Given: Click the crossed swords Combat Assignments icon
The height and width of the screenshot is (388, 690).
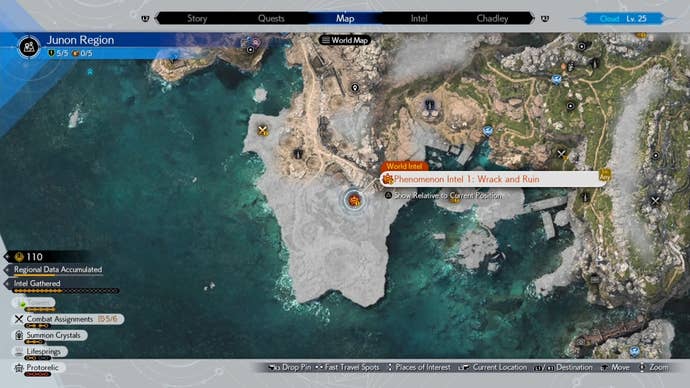Looking at the screenshot, I should [x=19, y=319].
